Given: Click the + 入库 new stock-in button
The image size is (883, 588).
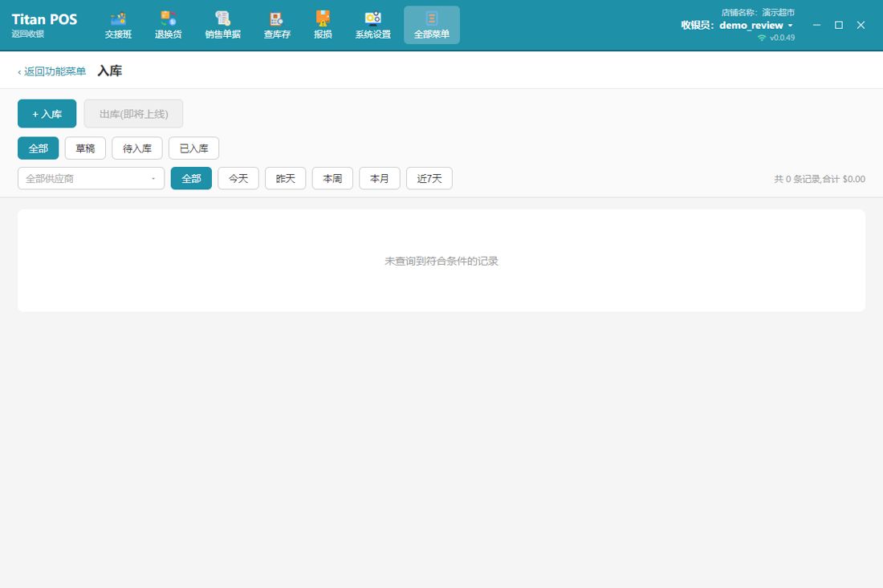Looking at the screenshot, I should tap(47, 114).
